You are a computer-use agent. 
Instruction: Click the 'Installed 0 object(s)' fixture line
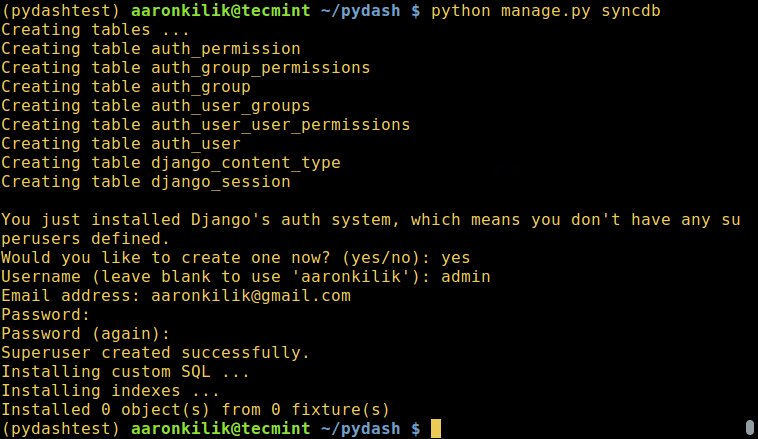[x=195, y=410]
